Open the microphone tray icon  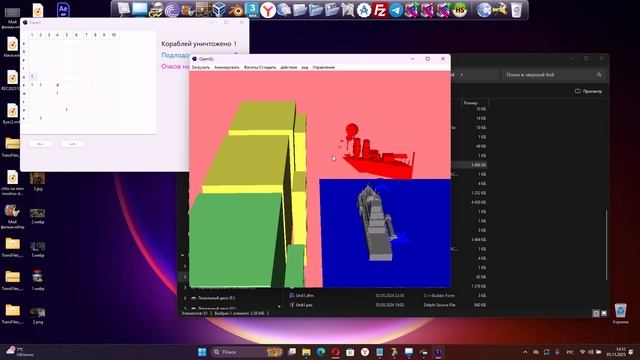point(557,352)
